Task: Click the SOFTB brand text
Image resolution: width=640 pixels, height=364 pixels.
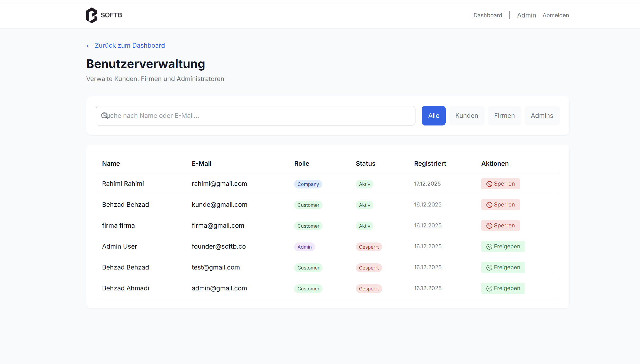Action: pos(111,15)
